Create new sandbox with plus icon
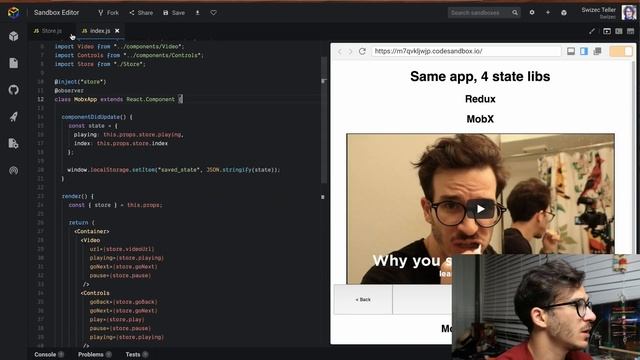The width and height of the screenshot is (640, 360). pyautogui.click(x=548, y=13)
